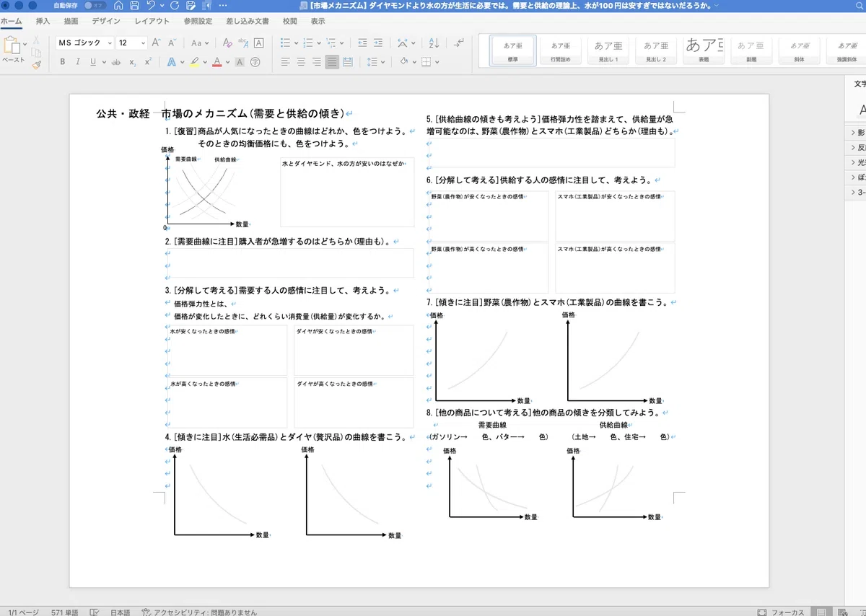
Task: Decrease font size with the small A icon
Action: coord(174,43)
